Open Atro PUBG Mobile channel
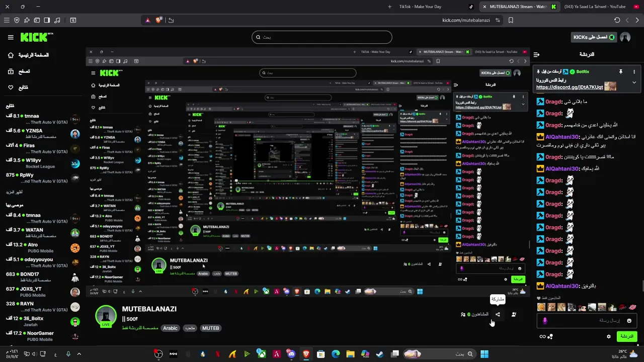The height and width of the screenshot is (362, 644). [x=43, y=248]
